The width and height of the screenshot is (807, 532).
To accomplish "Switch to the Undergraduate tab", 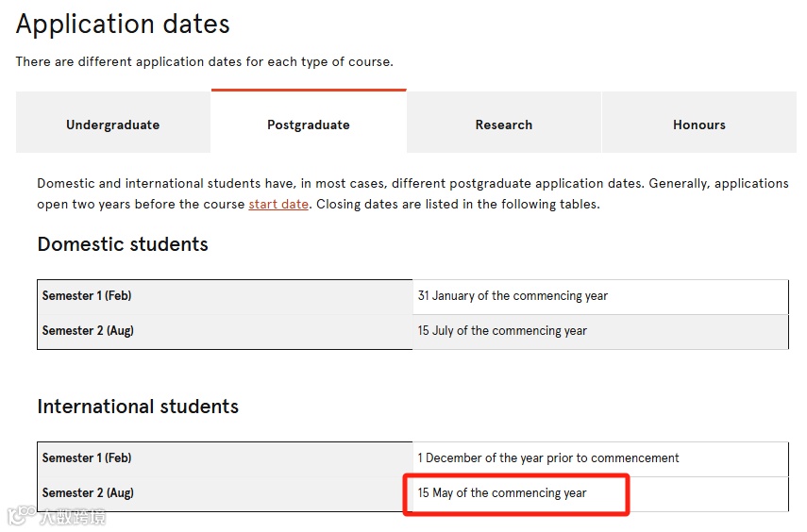I will [x=112, y=125].
